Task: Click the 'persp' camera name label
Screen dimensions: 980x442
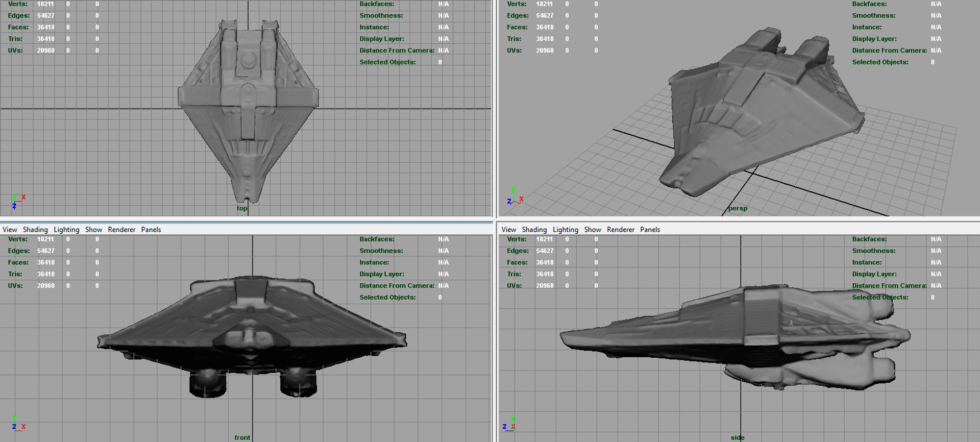Action: (x=738, y=208)
